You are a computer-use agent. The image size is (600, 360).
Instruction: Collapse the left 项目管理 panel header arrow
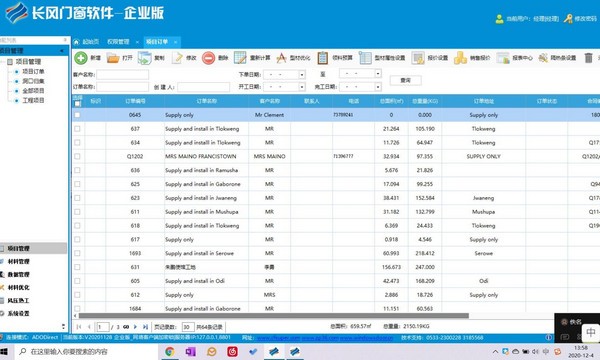[62, 50]
